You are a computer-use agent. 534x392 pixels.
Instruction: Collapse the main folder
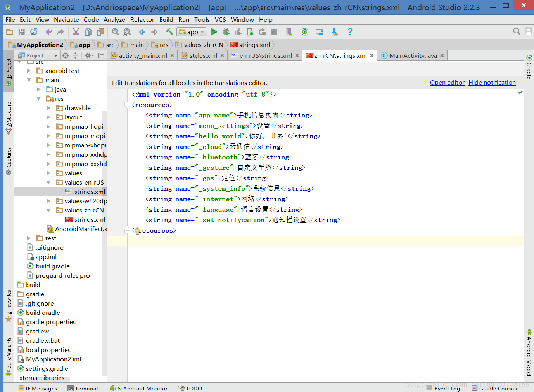pyautogui.click(x=29, y=80)
